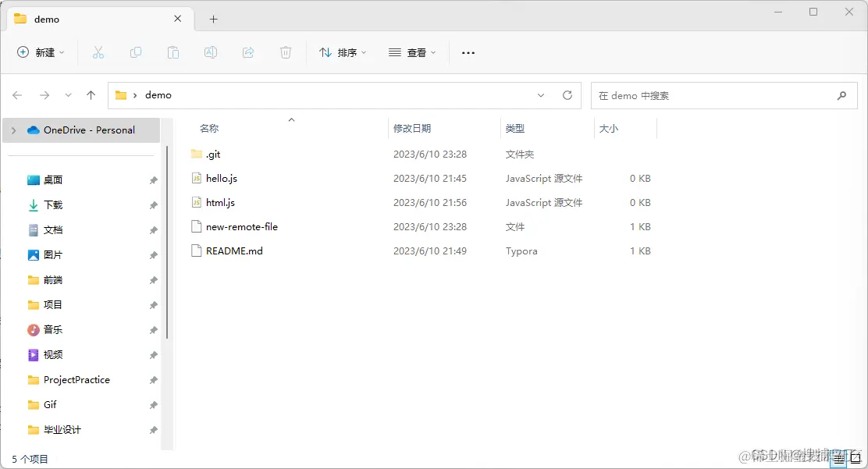Screen dimensions: 868x469
Task: Click the pin icon beside 音乐
Action: (153, 329)
